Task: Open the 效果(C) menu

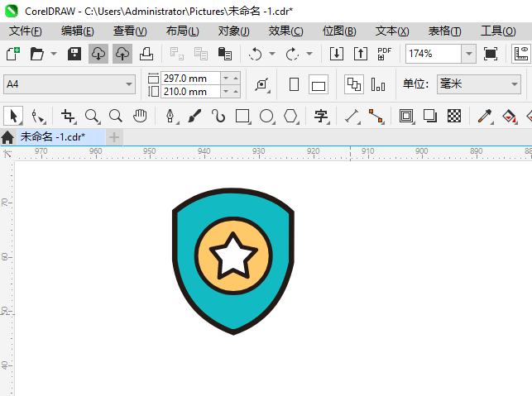Action: pyautogui.click(x=285, y=31)
